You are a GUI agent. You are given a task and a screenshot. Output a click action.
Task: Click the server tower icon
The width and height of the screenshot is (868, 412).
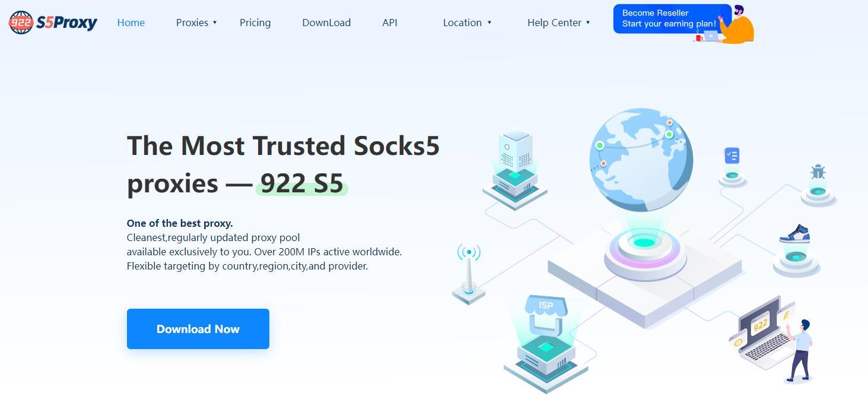click(x=515, y=170)
